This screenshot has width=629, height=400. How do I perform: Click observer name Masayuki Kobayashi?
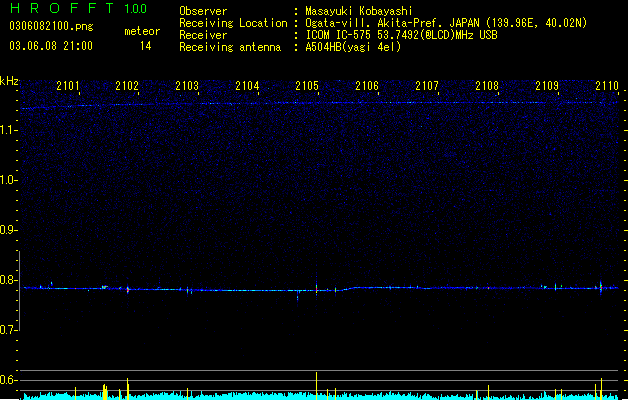tap(359, 11)
